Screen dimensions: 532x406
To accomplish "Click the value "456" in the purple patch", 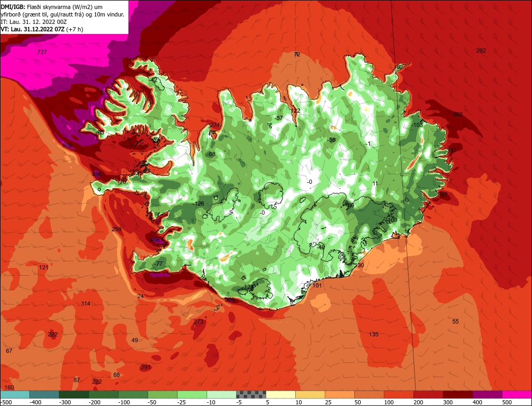I will tap(155, 240).
